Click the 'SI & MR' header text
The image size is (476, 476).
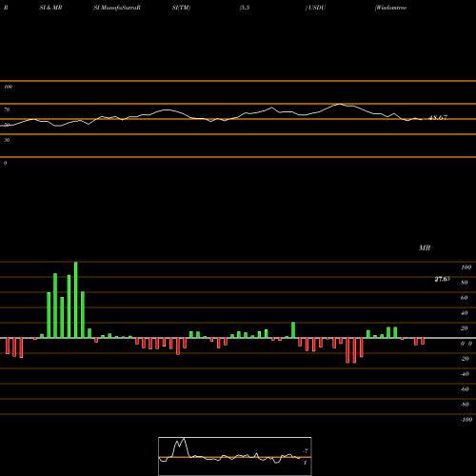[50, 8]
